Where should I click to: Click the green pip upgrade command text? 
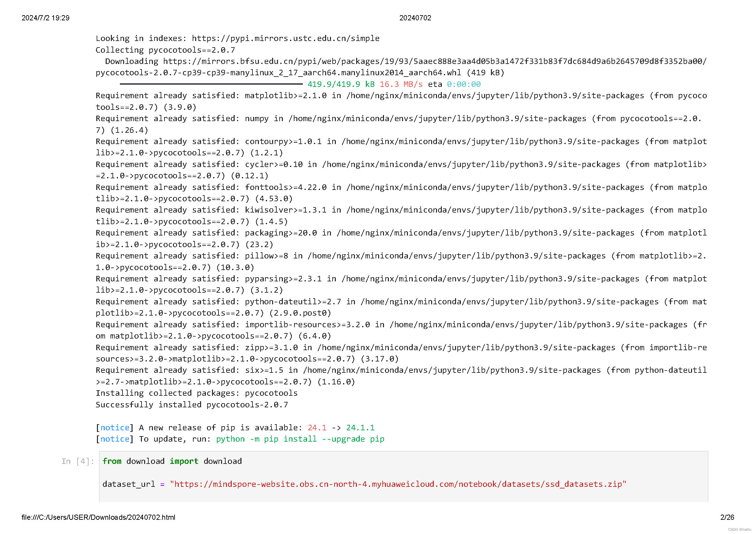tap(300, 439)
